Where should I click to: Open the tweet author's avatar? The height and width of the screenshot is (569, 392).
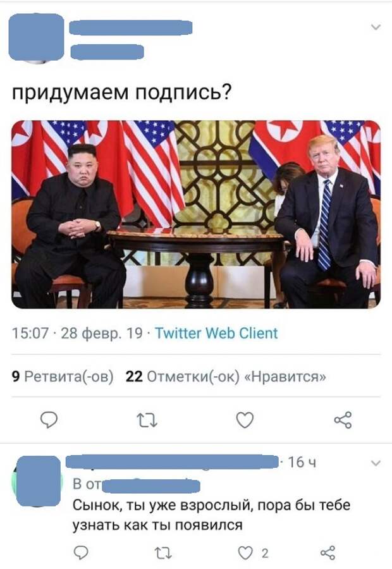coord(36,37)
